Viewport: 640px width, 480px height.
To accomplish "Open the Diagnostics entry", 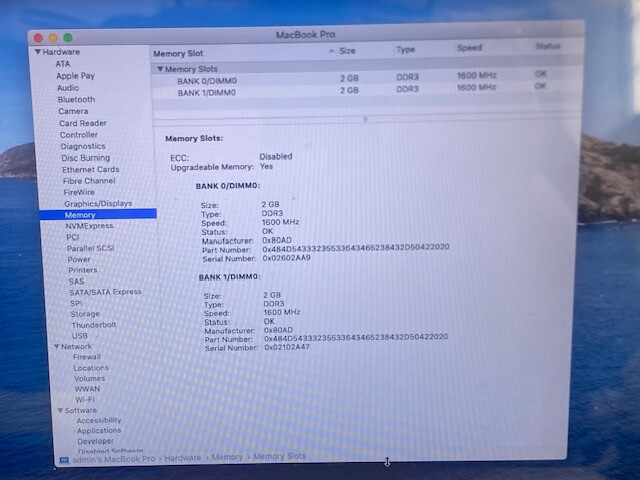I will click(83, 146).
